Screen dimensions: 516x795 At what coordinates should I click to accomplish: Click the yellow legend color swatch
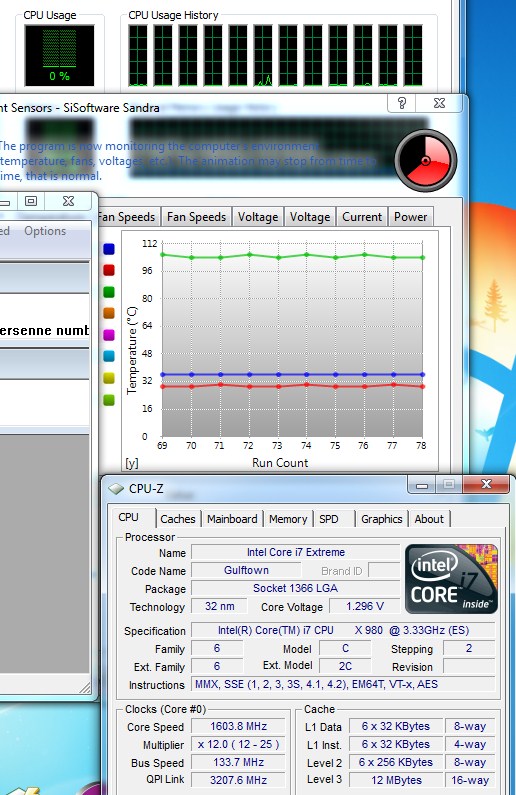point(109,378)
